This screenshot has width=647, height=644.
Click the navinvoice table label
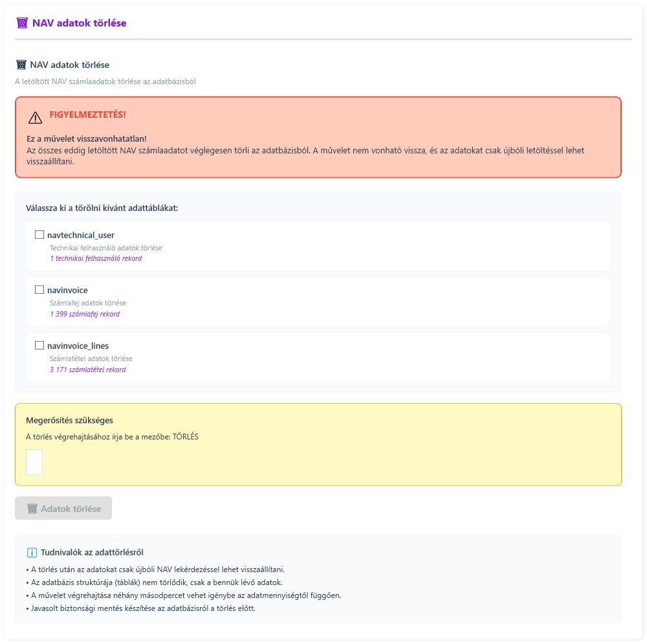point(67,290)
